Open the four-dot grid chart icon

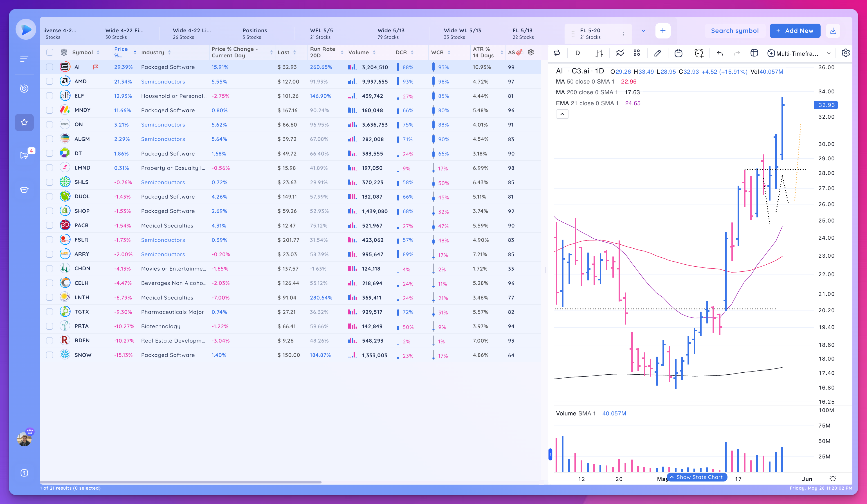(x=637, y=53)
